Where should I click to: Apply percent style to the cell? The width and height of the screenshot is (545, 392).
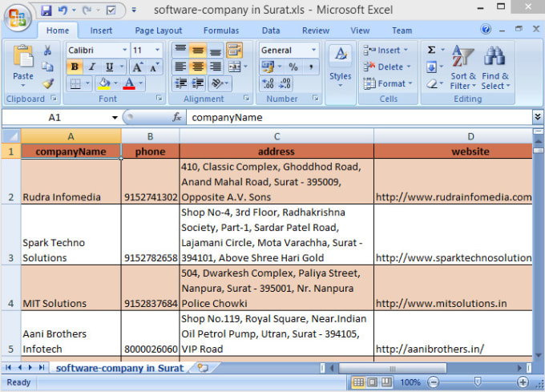coord(293,67)
